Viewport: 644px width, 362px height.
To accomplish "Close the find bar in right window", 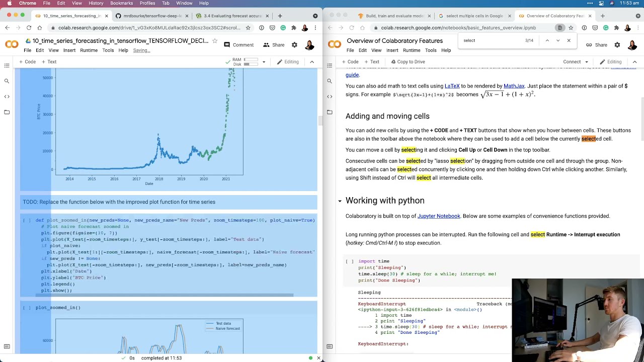I will pos(569,40).
